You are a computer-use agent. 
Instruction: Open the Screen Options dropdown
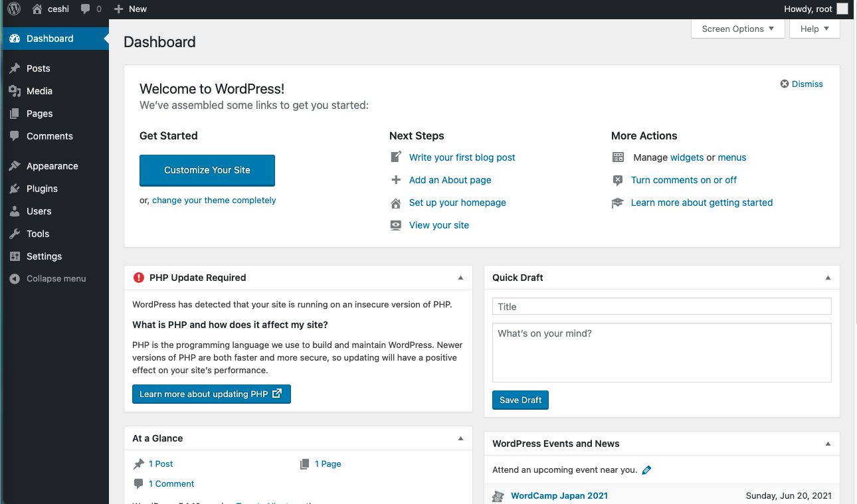point(738,29)
